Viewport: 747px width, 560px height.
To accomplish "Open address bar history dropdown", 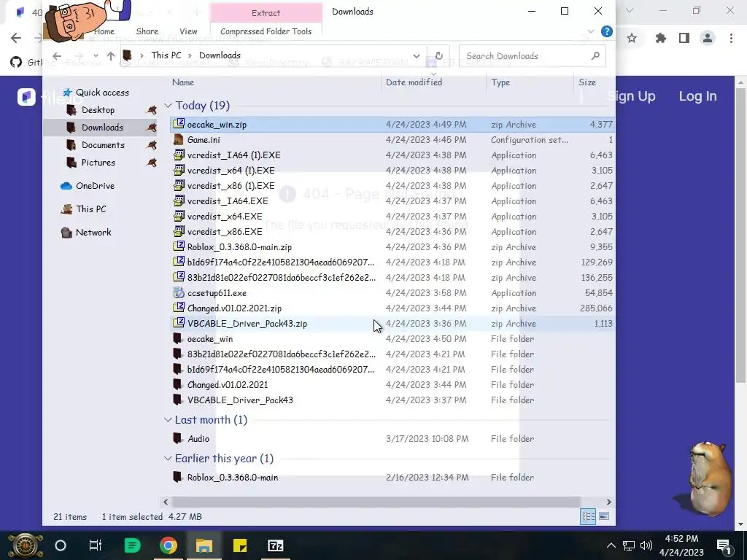I will tap(417, 55).
